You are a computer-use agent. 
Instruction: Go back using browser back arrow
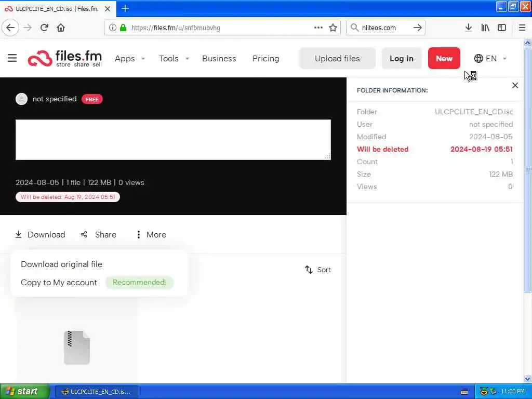tap(10, 28)
